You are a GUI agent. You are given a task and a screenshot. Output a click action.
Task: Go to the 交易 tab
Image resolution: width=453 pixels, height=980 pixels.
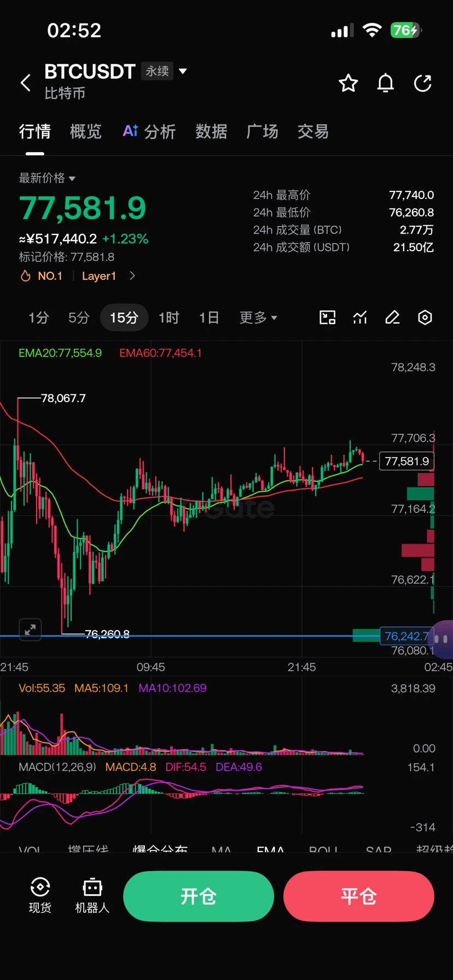[x=313, y=131]
